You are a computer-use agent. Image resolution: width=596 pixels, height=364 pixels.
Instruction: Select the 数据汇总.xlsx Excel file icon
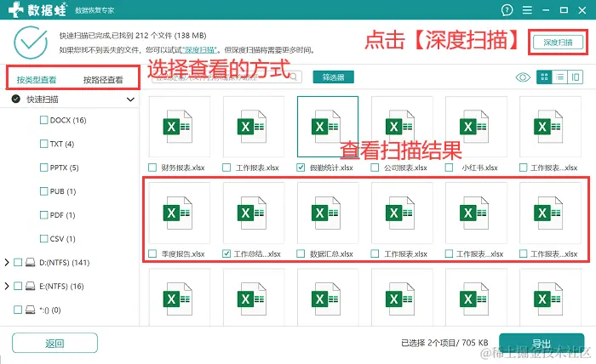[x=326, y=213]
